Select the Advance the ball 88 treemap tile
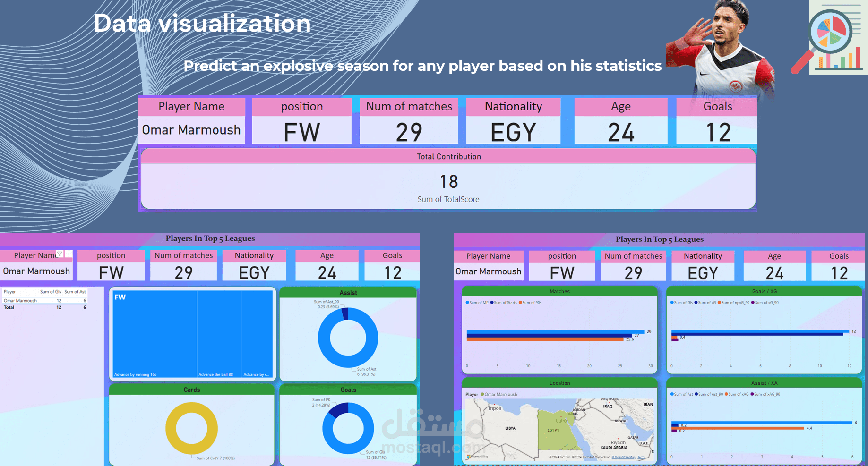Screen dimensions: 868x466 (x=220, y=334)
